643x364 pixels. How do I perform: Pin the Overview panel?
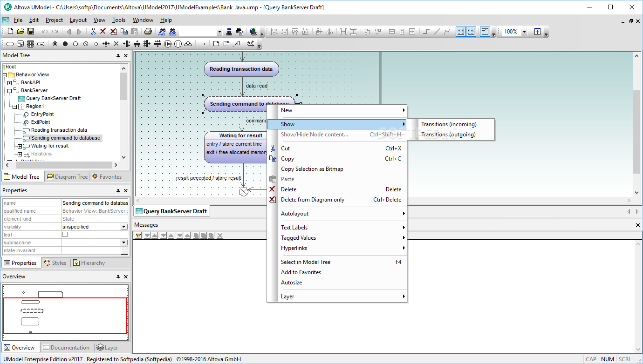click(118, 276)
